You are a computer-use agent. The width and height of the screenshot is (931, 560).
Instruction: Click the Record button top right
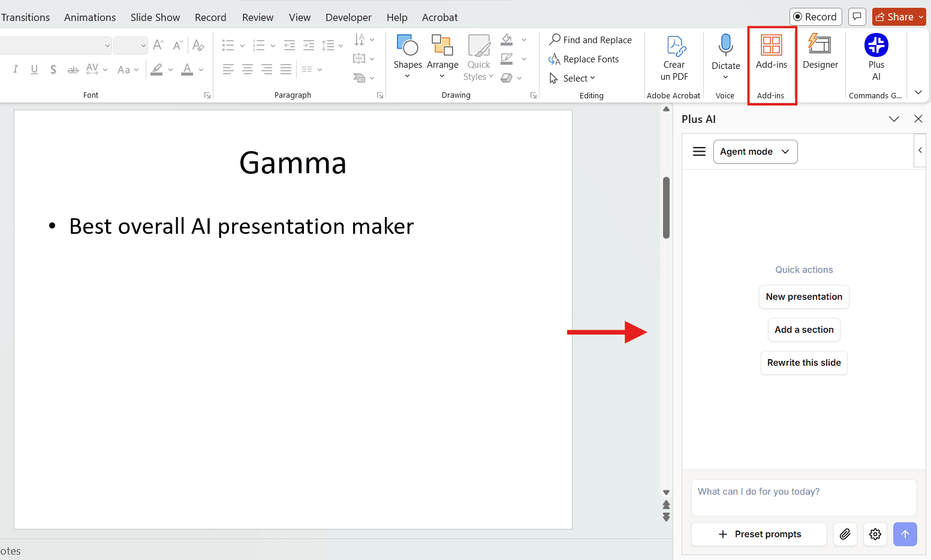816,17
